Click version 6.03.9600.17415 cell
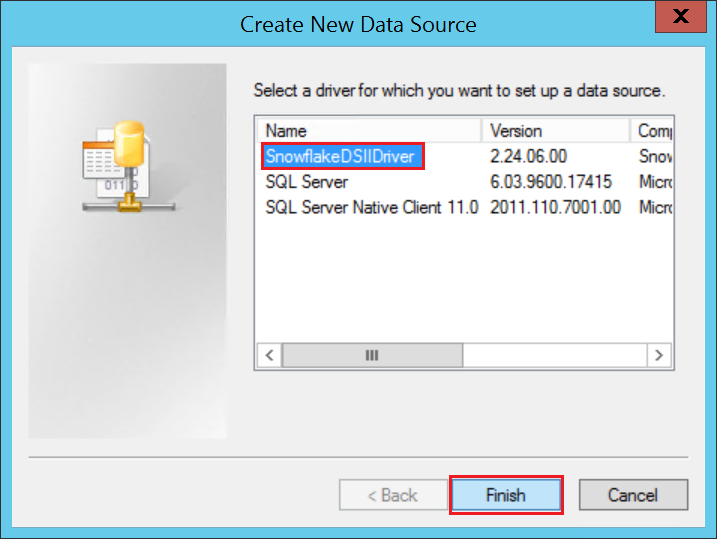 (550, 182)
